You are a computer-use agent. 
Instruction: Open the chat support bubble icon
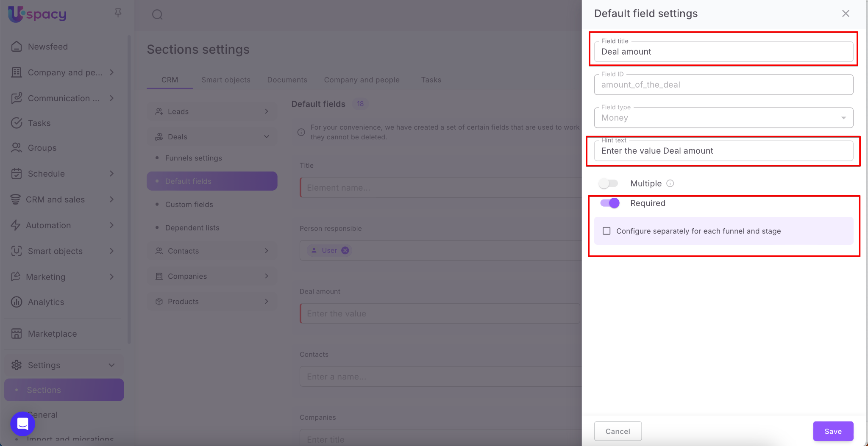tap(22, 424)
